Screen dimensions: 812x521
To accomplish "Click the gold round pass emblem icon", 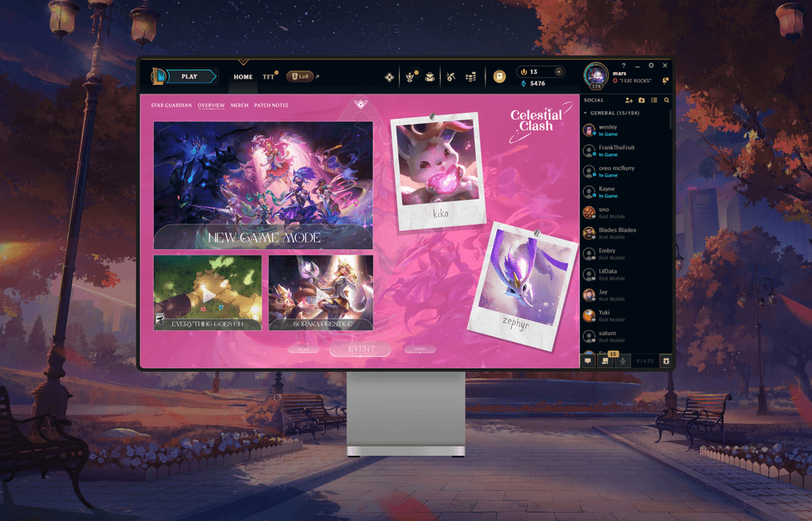I will point(500,77).
